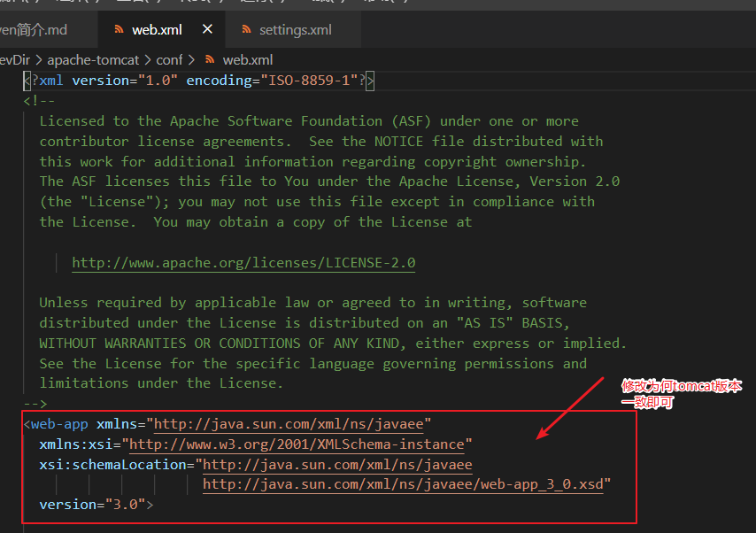
Task: Click the xsi:schemaLocation attribute name
Action: tap(112, 465)
